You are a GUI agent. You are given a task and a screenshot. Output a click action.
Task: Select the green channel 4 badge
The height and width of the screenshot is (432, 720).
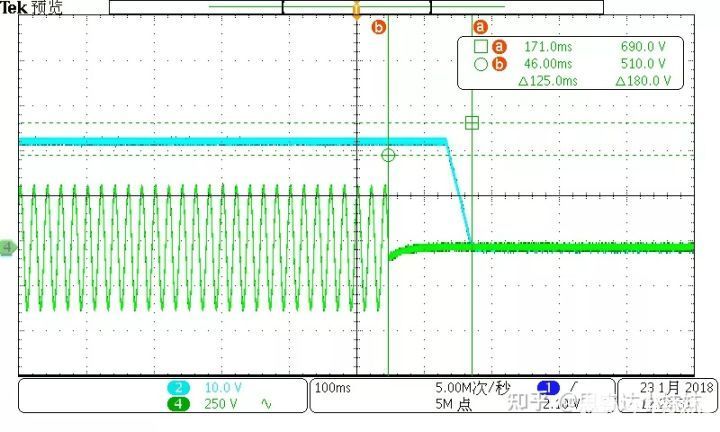coord(178,404)
